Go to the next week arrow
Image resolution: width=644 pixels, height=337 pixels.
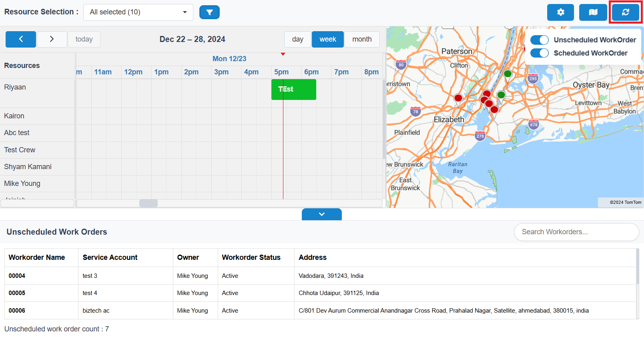pos(52,39)
